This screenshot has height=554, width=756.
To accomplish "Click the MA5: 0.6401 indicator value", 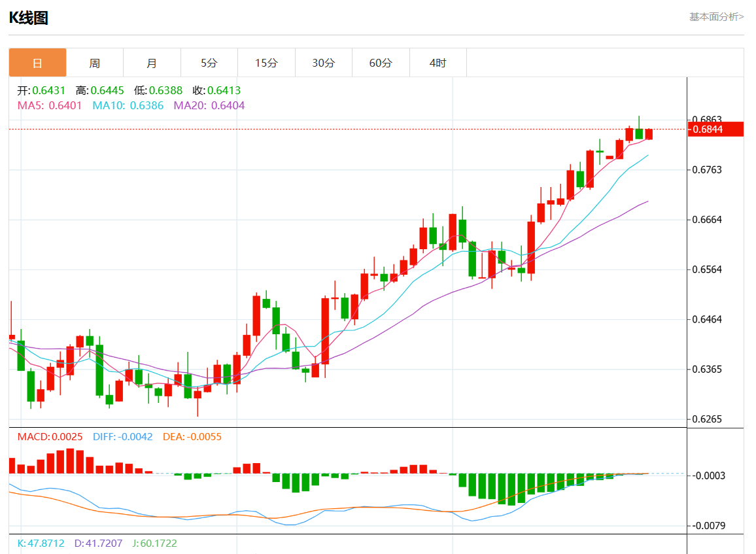I will [x=50, y=105].
